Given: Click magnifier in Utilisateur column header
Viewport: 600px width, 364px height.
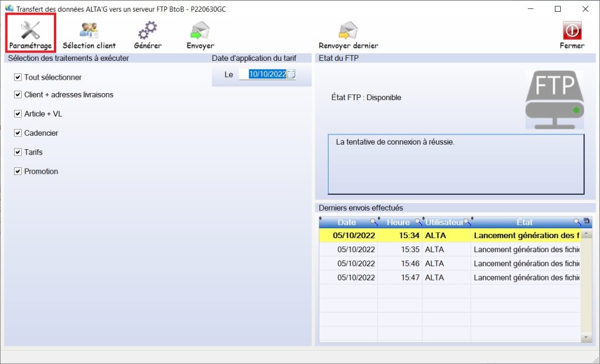Looking at the screenshot, I should 467,222.
